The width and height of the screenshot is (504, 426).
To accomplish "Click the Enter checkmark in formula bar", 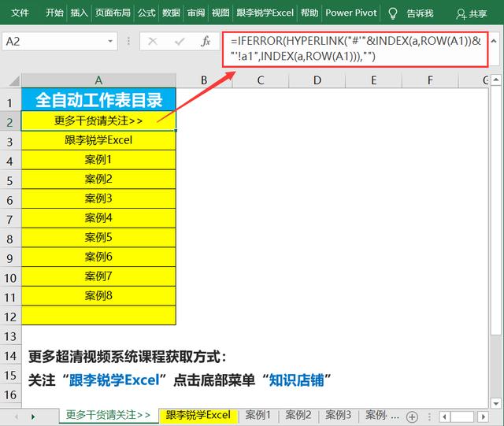I will pyautogui.click(x=180, y=41).
